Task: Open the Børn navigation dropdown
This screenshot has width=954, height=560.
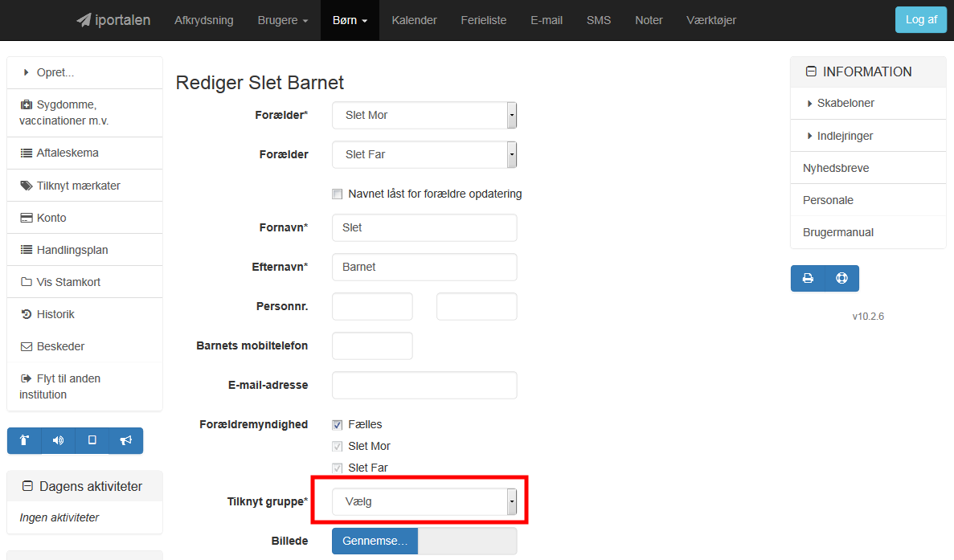Action: 350,20
